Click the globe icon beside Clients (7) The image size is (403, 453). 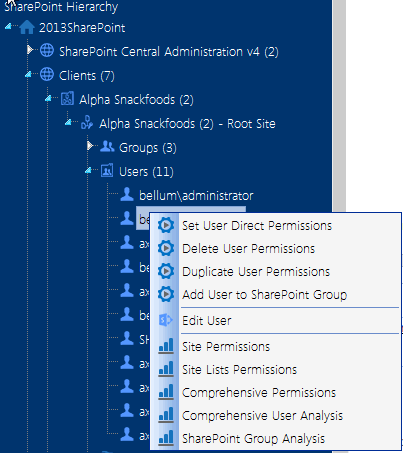(x=47, y=74)
